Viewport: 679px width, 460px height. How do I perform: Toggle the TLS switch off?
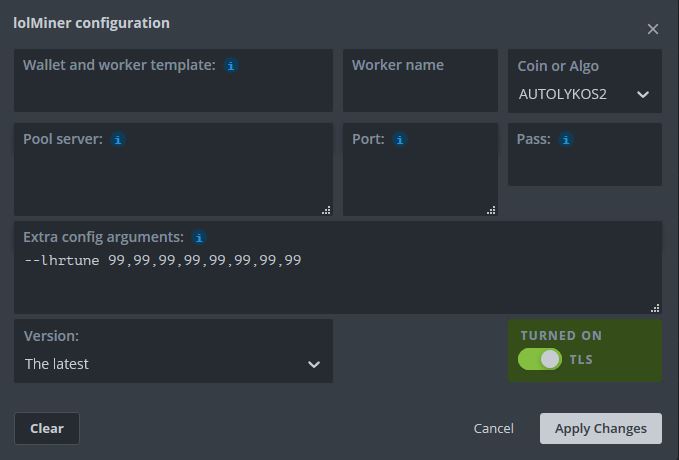540,359
